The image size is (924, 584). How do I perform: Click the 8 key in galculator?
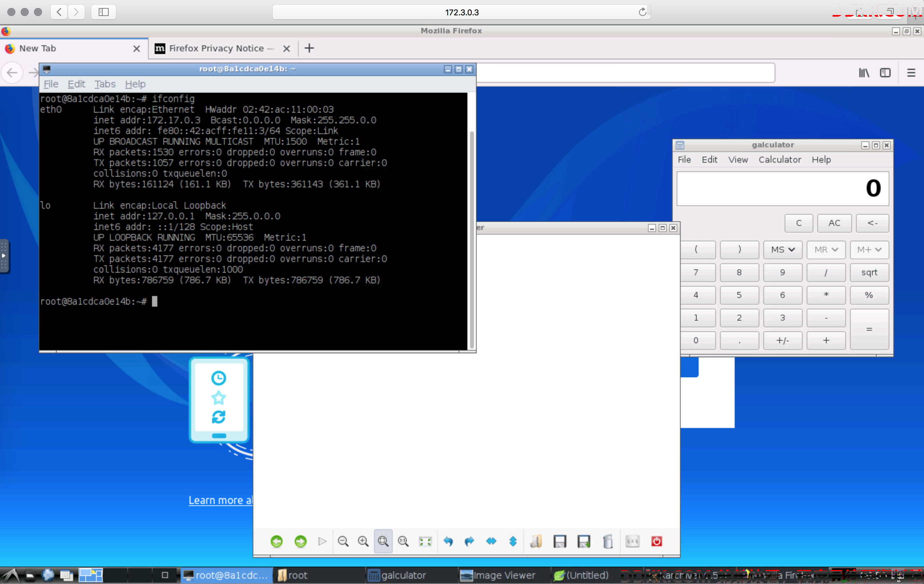pos(739,272)
